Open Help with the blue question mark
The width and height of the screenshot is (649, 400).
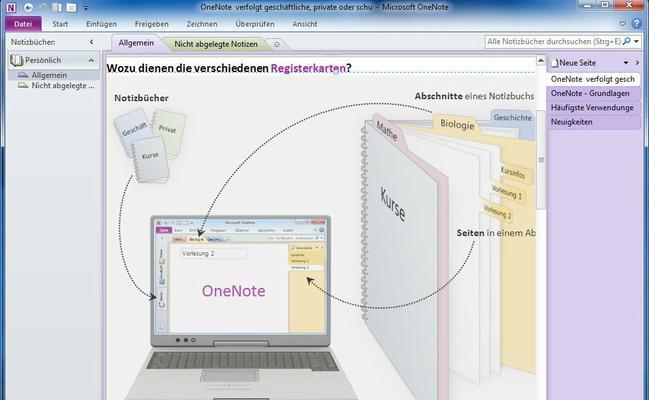tap(637, 24)
